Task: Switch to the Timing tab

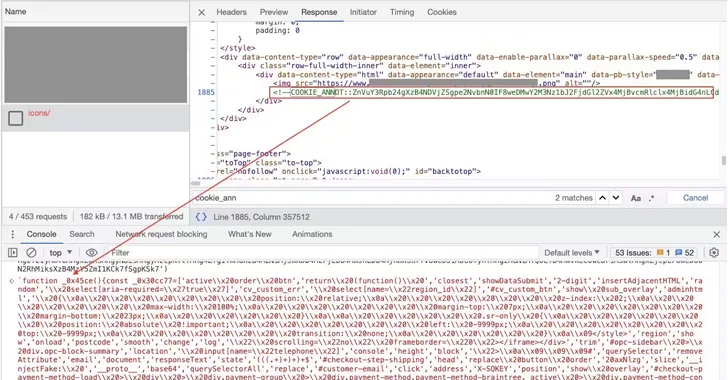Action: tap(402, 12)
